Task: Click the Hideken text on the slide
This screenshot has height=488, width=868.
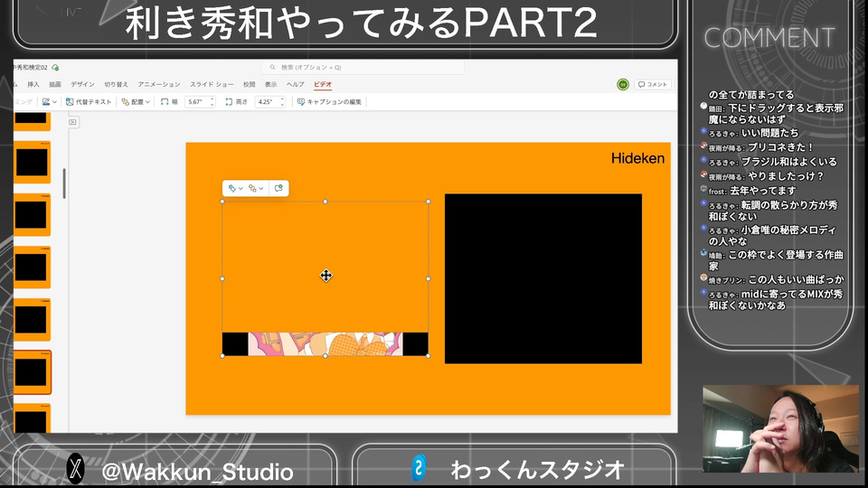Action: [637, 159]
